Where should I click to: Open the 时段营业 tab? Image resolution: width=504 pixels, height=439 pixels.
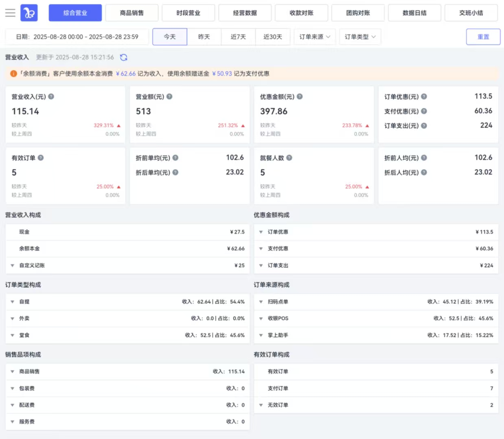tap(188, 13)
